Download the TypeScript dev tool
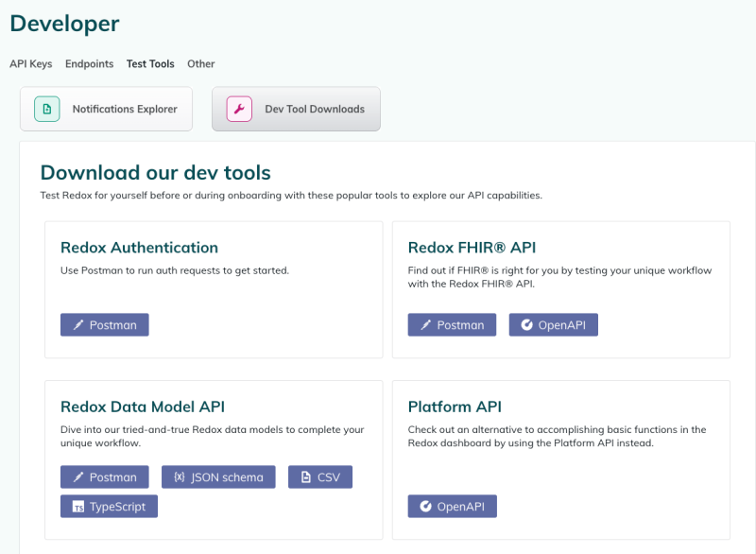756x554 pixels. [x=109, y=507]
